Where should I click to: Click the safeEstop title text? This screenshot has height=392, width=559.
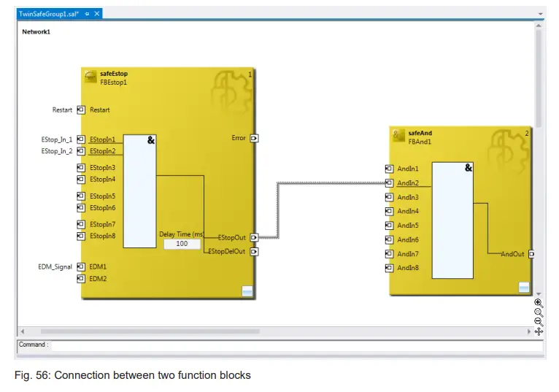click(114, 74)
